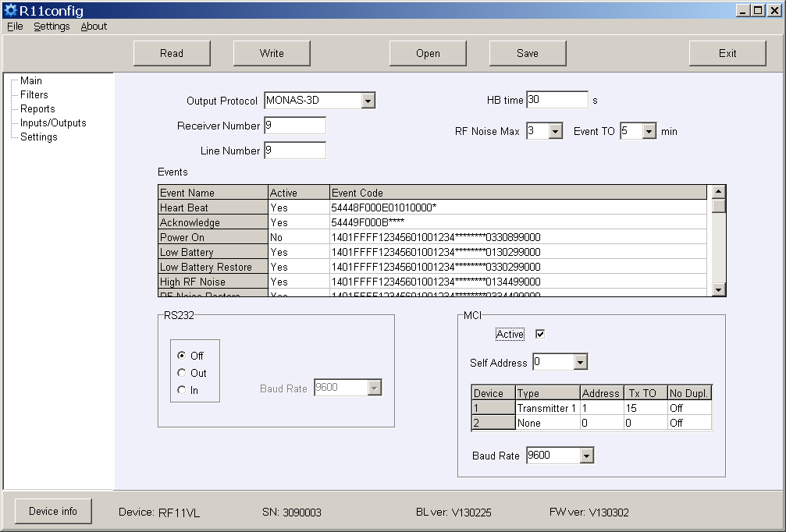Select Inputs/Outputs in the navigation tree
786x532 pixels.
53,122
